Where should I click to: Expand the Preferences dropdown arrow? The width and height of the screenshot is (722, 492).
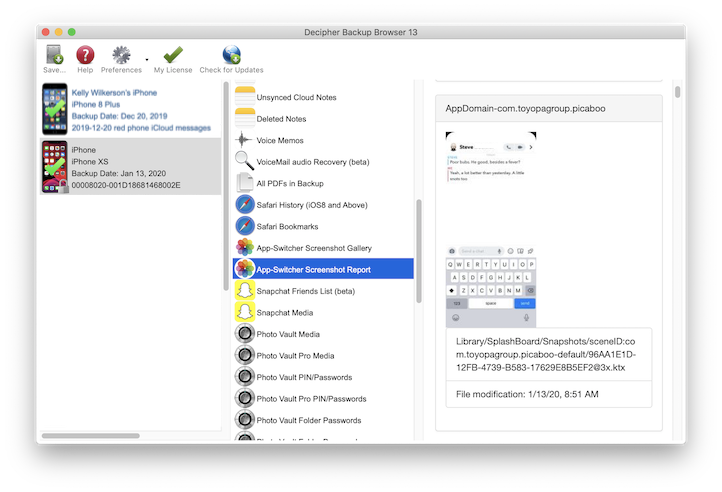147,60
